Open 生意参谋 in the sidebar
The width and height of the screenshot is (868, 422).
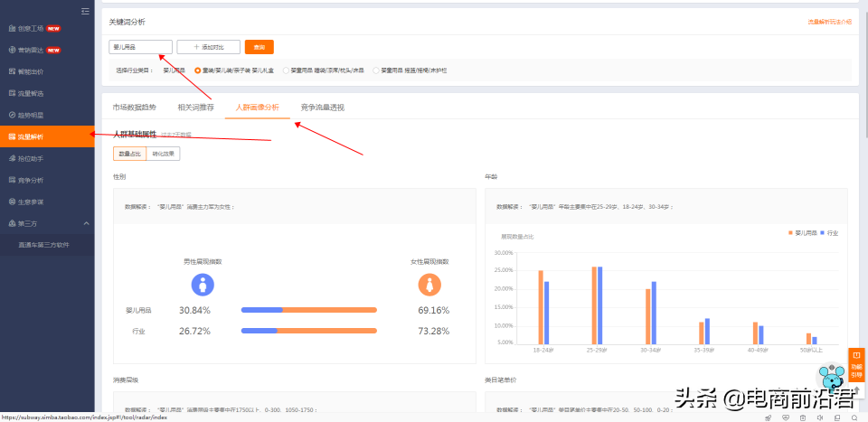pyautogui.click(x=31, y=201)
